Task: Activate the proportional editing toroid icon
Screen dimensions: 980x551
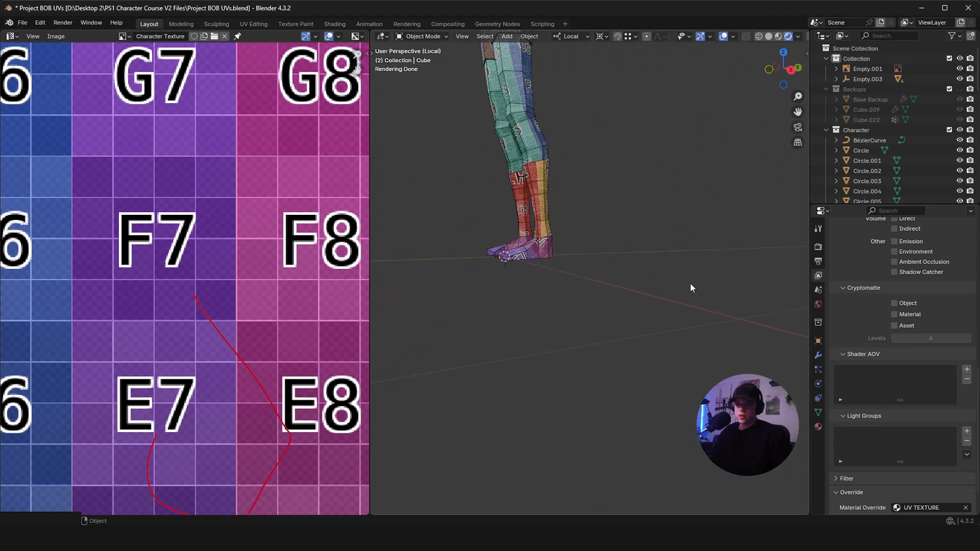Action: 646,36
